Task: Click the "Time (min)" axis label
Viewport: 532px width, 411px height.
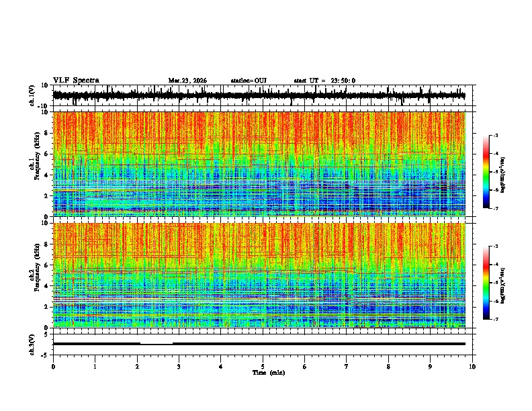Action: 269,373
